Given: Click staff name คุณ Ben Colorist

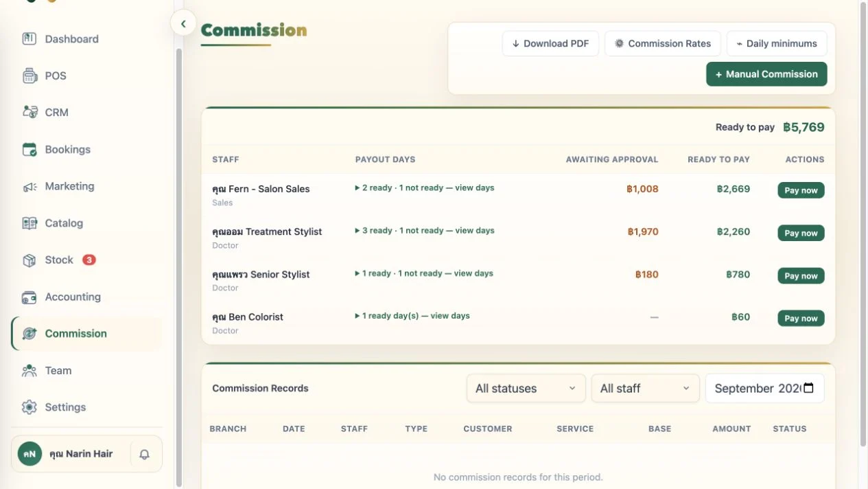Looking at the screenshot, I should [x=248, y=317].
